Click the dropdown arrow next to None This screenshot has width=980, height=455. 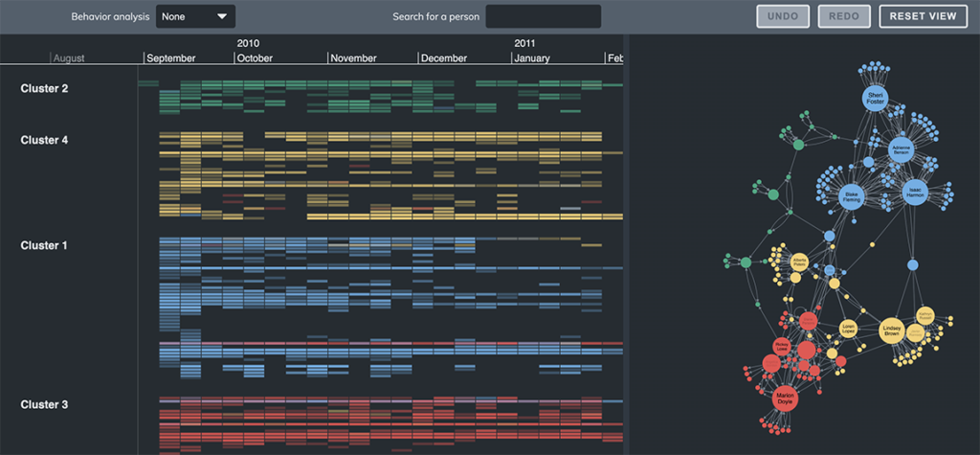(x=222, y=17)
